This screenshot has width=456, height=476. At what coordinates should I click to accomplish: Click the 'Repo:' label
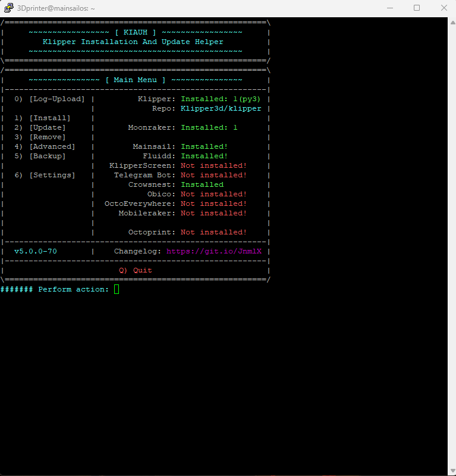click(x=164, y=109)
